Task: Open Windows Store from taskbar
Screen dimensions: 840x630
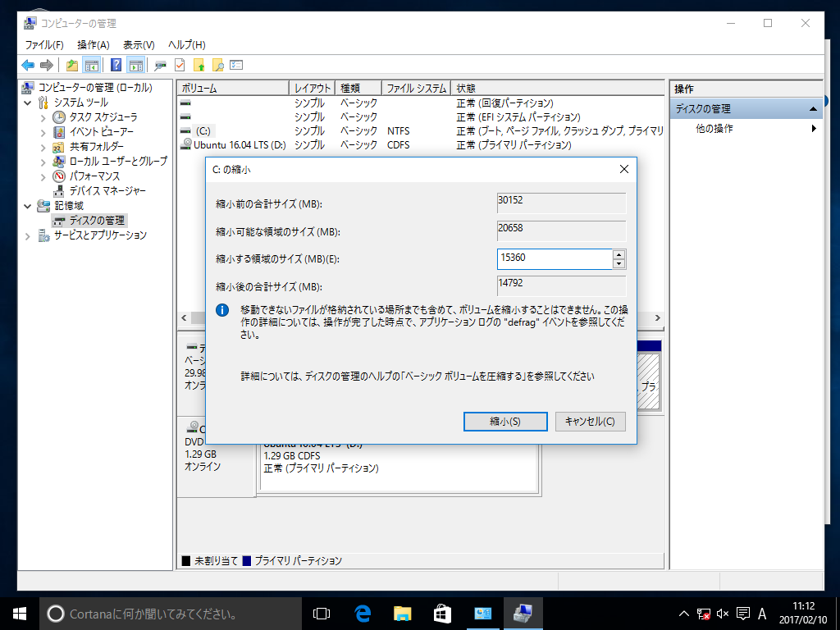Action: 442,614
